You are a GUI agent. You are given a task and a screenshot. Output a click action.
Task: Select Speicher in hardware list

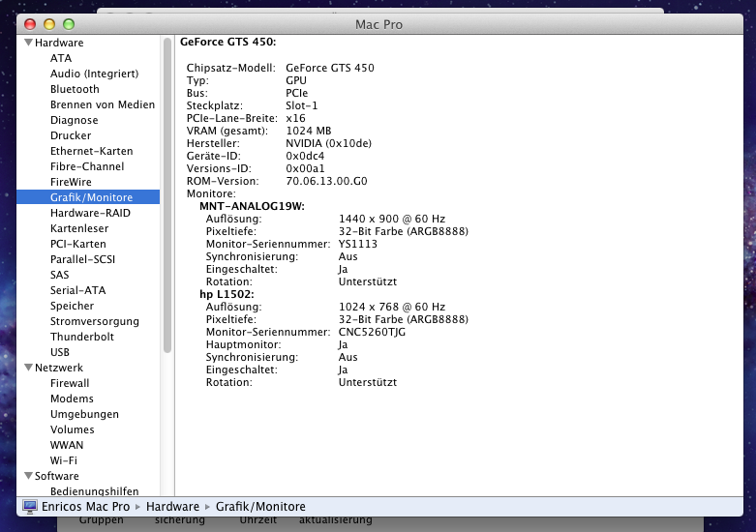point(72,306)
